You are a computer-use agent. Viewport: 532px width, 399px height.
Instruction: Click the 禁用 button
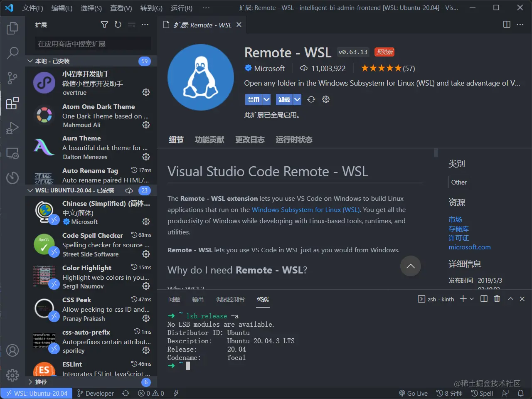point(254,99)
